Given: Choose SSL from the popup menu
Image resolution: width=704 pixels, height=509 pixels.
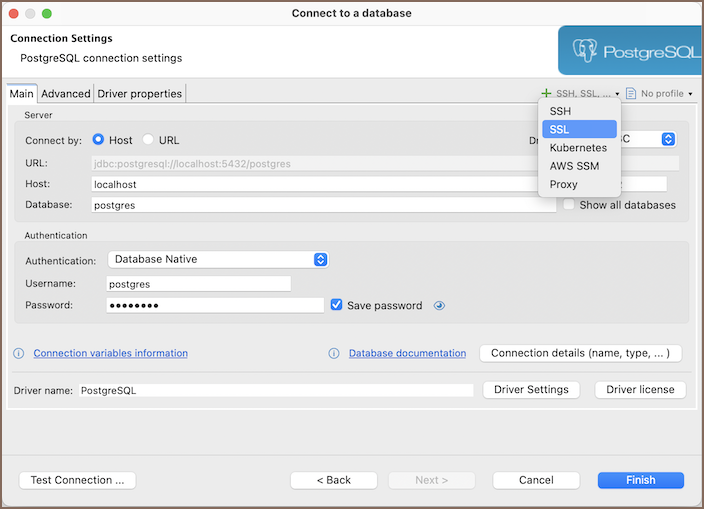Looking at the screenshot, I should (578, 129).
